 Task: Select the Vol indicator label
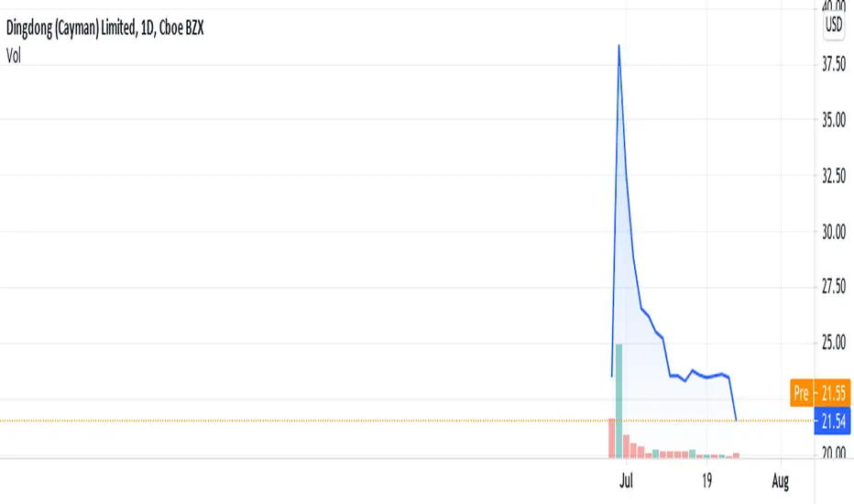(14, 56)
